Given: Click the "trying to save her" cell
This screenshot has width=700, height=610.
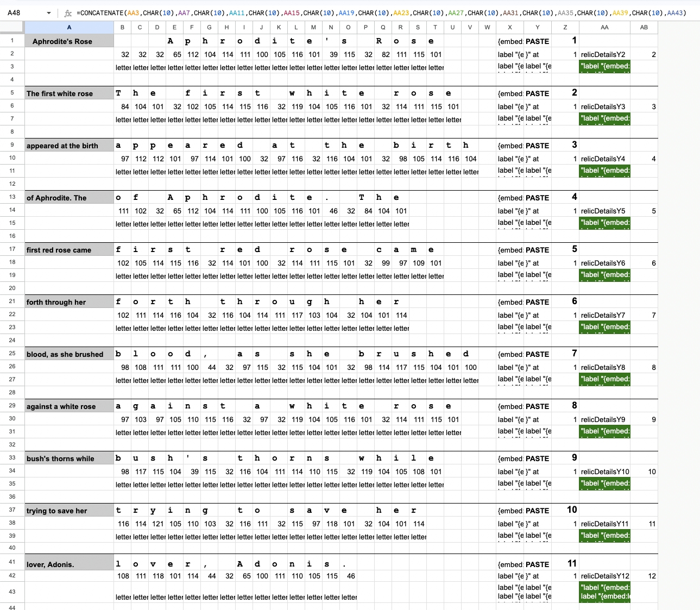Looking at the screenshot, I should pos(69,511).
